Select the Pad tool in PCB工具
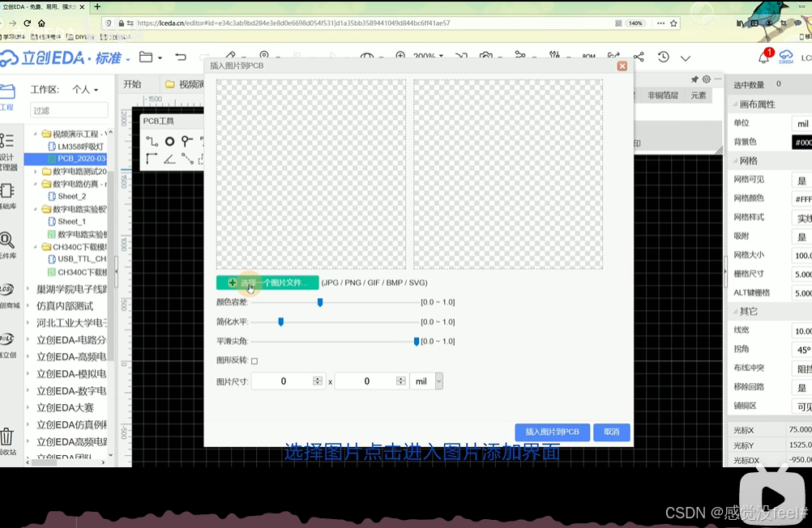Screen dimensions: 812x528 [x=169, y=142]
